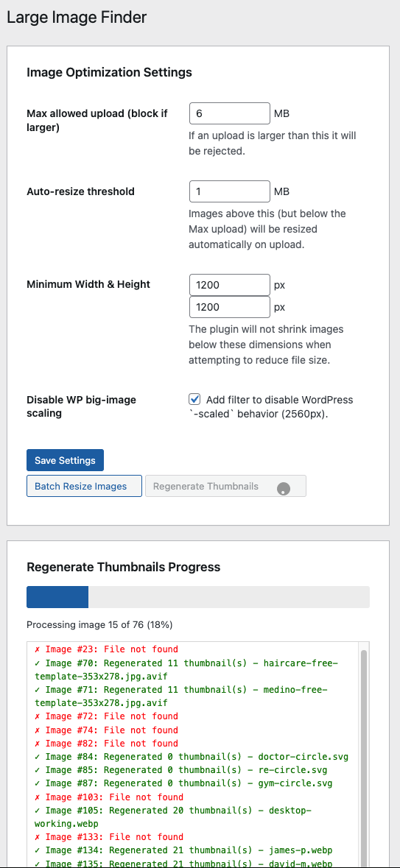Toggle the Disable WP big-image scaling checkbox
Screen dimensions: 400x868
click(x=194, y=399)
